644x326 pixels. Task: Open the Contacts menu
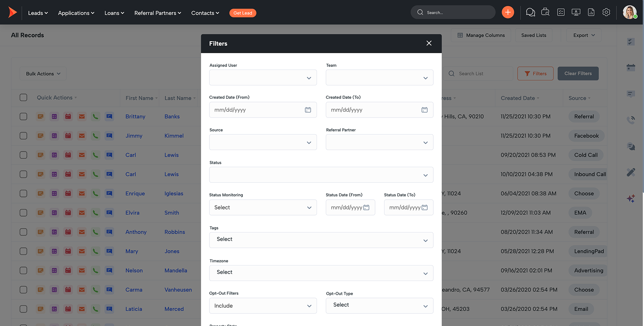205,13
